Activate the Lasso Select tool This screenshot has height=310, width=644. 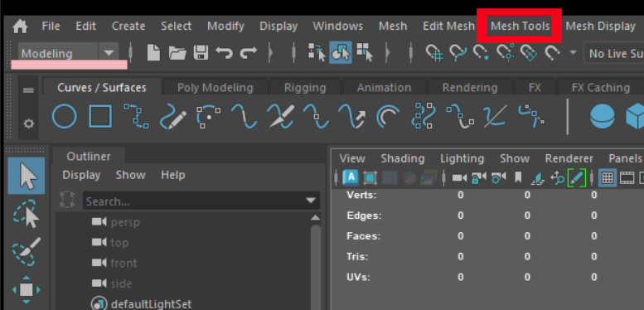[x=27, y=213]
